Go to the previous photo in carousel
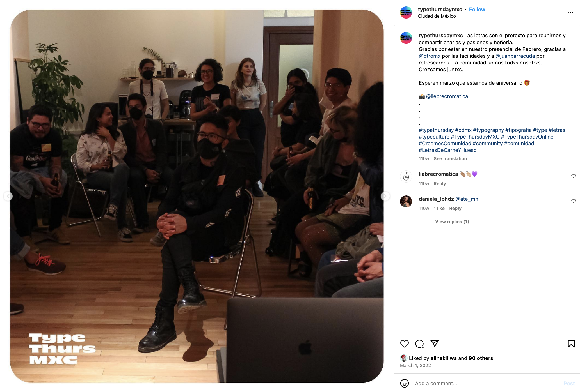This screenshot has width=580, height=392. coord(8,196)
